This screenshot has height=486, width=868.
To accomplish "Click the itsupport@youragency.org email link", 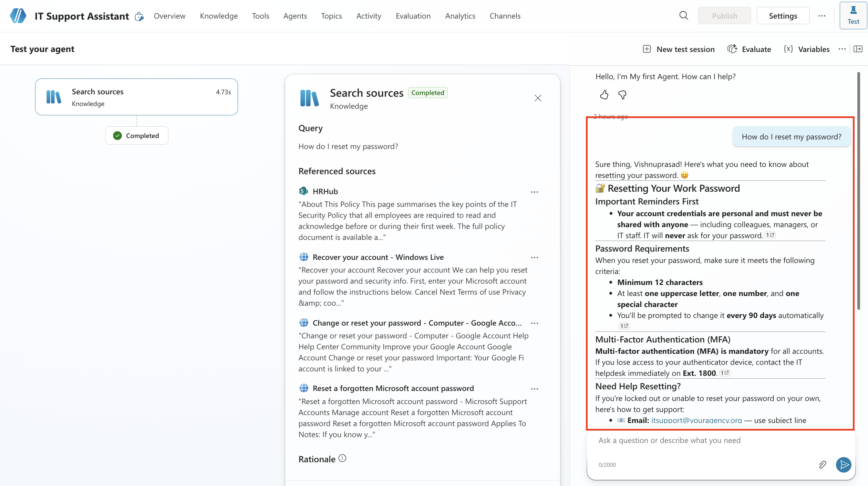I will coord(696,420).
